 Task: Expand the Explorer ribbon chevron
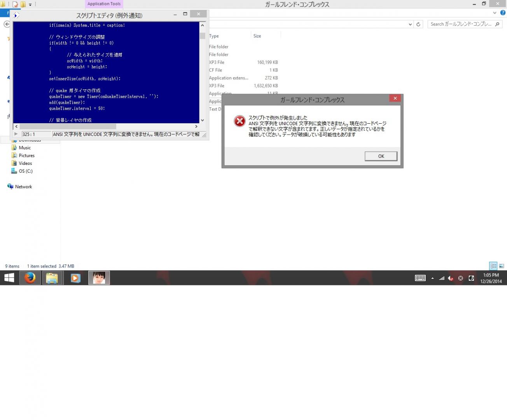[495, 13]
